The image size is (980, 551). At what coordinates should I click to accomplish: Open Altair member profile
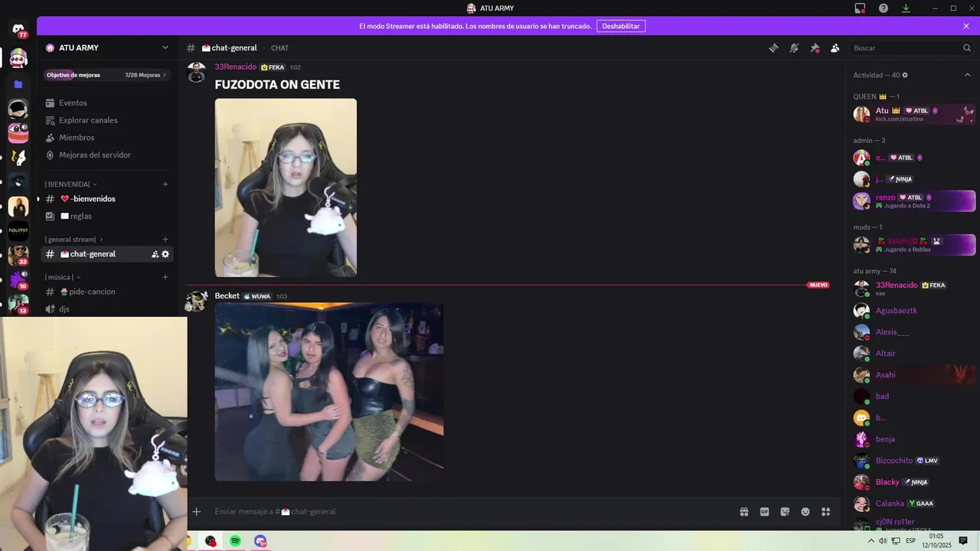pyautogui.click(x=913, y=354)
